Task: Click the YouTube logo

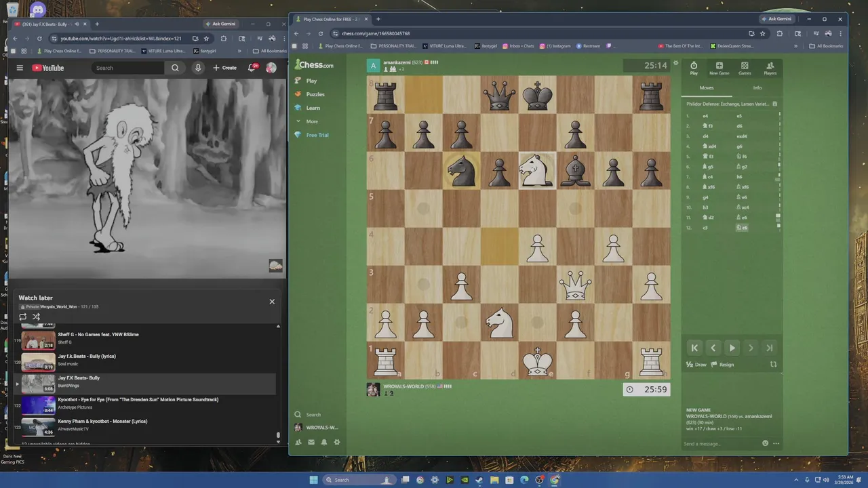Action: 48,68
